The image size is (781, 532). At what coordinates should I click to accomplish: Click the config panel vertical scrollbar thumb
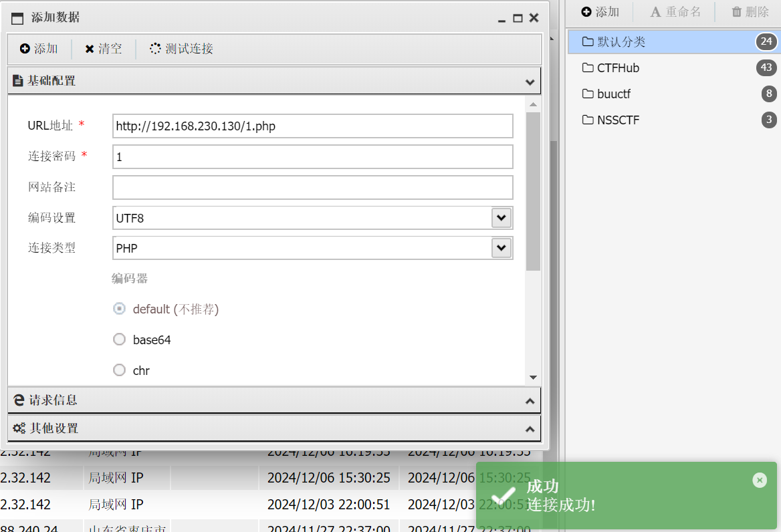click(x=533, y=191)
